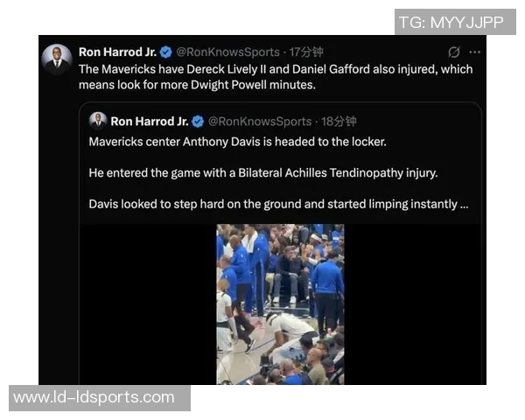Click @RonKnowsSports handle in the quoted tweet
Image resolution: width=525 pixels, height=420 pixels.
point(260,122)
